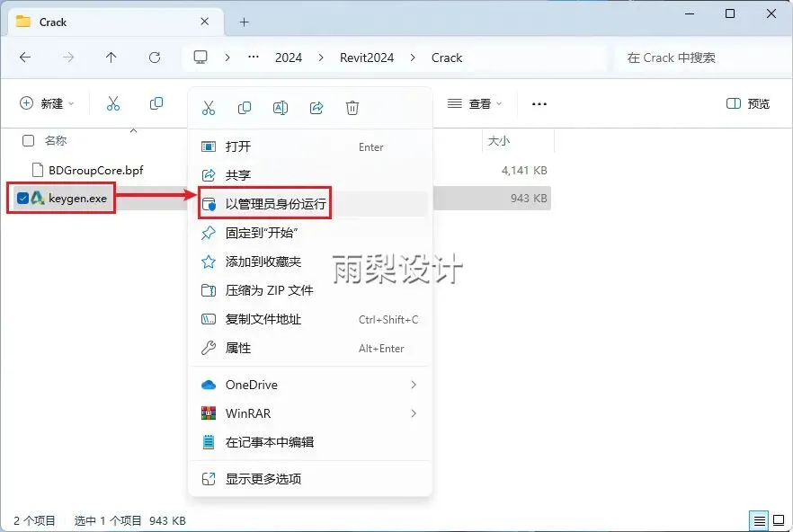Click the 4,141 KB size cell

click(524, 171)
